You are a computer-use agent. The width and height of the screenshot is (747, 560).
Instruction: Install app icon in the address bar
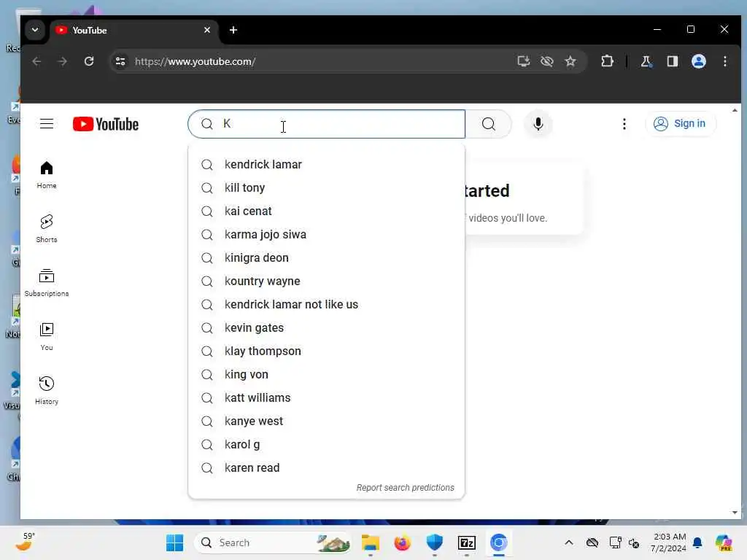[x=524, y=61]
